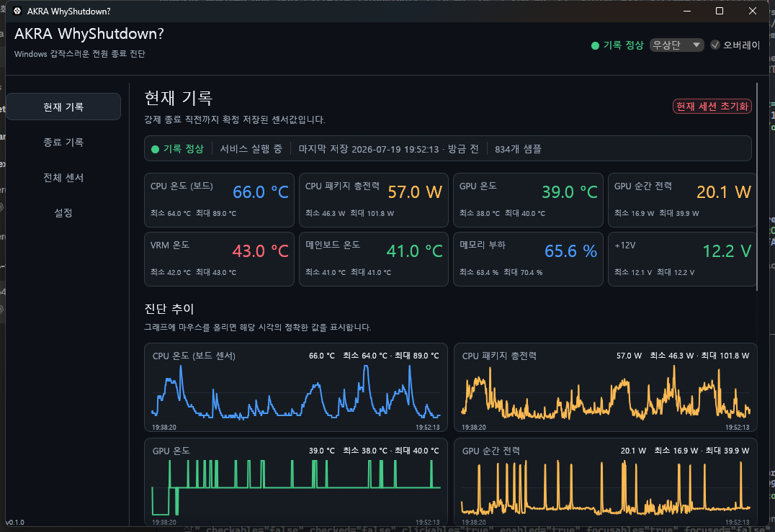
Task: Switch to the 전체 센서 tab
Action: click(64, 177)
